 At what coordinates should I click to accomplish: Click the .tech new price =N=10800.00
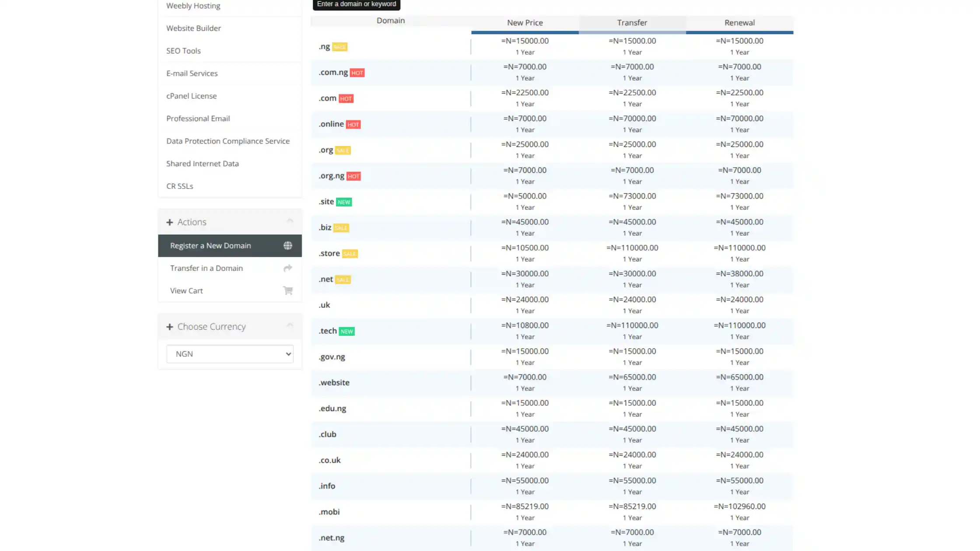coord(525,325)
